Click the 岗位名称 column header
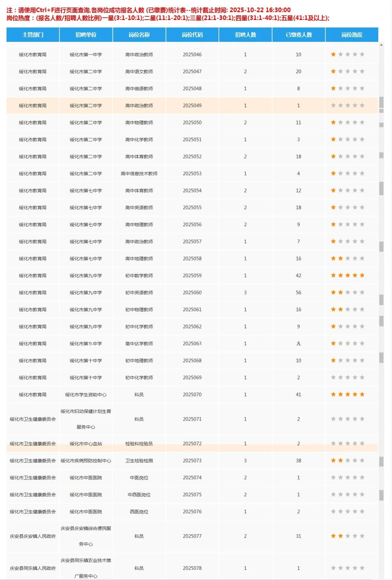The width and height of the screenshot is (392, 580). pos(139,35)
